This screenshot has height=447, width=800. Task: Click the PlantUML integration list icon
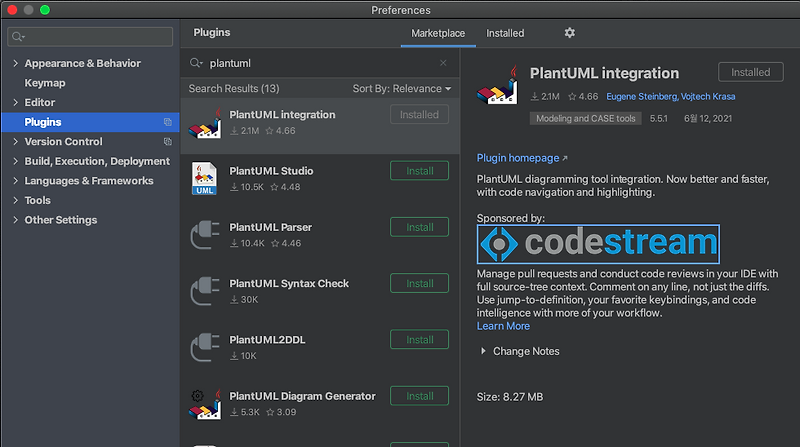205,122
